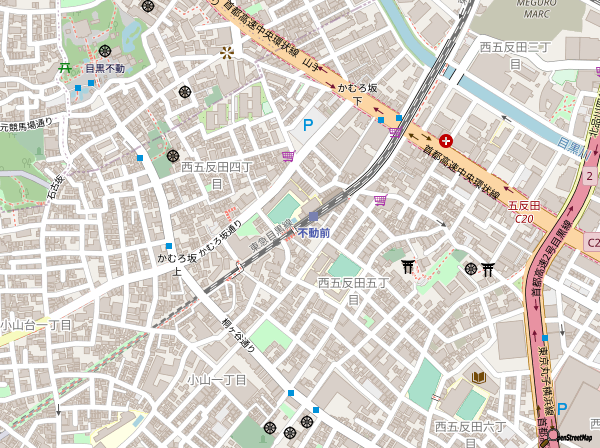
Task: Click the かむろ坂通り street label
Action: 220,238
